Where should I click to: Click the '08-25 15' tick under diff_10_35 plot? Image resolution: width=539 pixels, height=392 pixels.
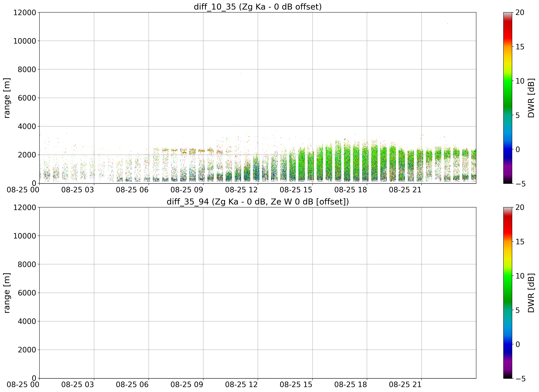click(x=296, y=190)
